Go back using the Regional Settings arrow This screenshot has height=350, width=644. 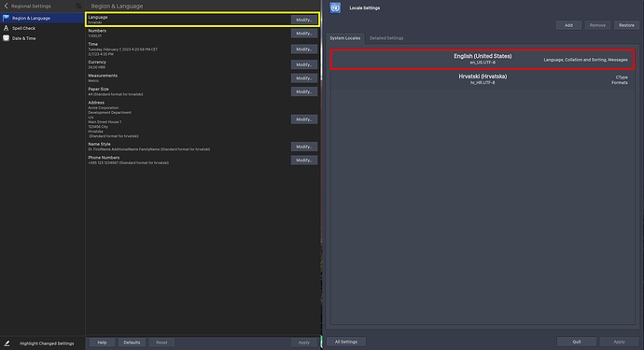[6, 7]
